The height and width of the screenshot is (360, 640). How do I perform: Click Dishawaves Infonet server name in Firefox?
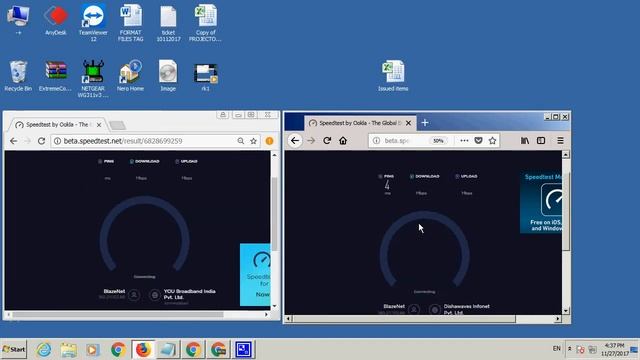pyautogui.click(x=467, y=309)
